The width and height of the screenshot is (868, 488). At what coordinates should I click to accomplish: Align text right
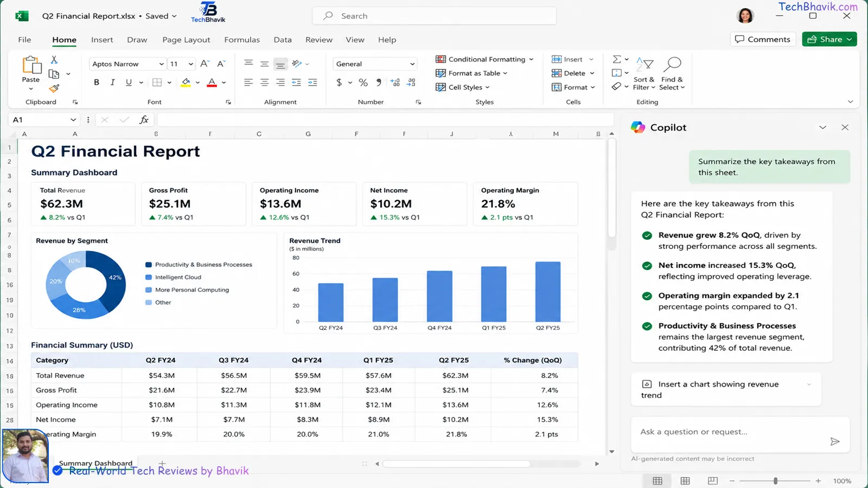point(280,82)
